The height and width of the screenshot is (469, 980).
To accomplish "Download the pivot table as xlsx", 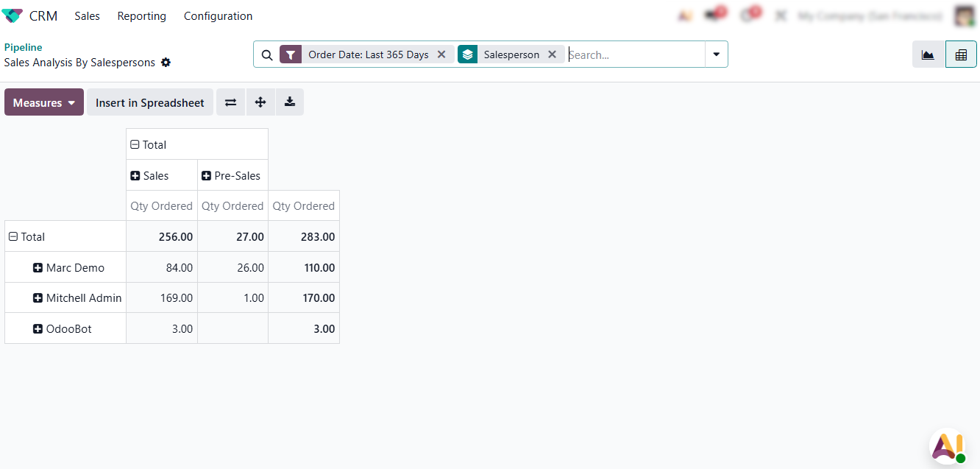I will click(x=290, y=102).
